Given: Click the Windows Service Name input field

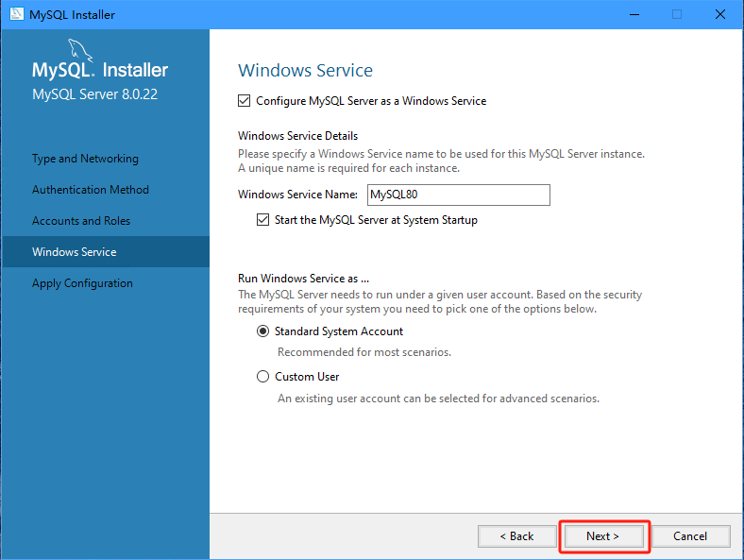Looking at the screenshot, I should [458, 195].
